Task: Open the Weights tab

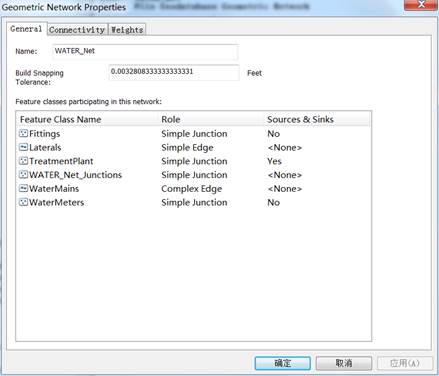Action: 127,30
